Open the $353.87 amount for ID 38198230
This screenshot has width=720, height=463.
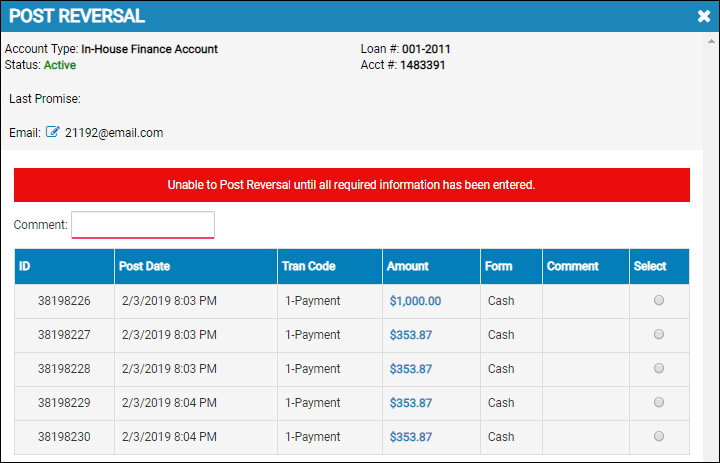(x=411, y=437)
